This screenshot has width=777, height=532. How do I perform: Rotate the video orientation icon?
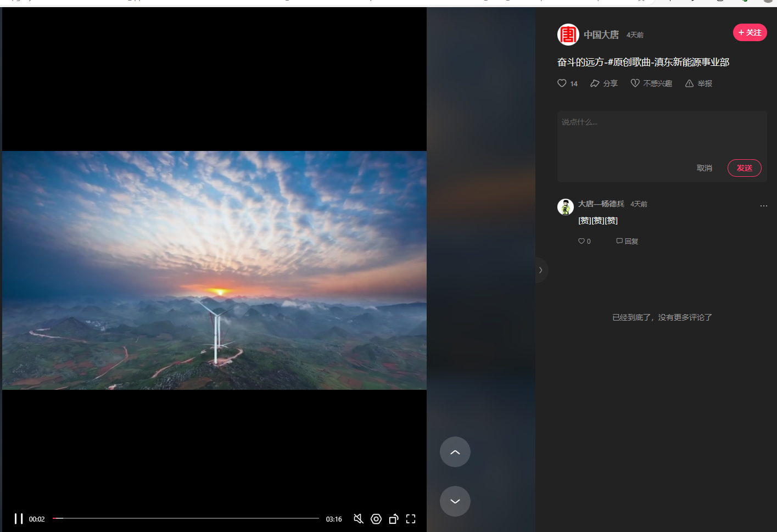tap(393, 518)
